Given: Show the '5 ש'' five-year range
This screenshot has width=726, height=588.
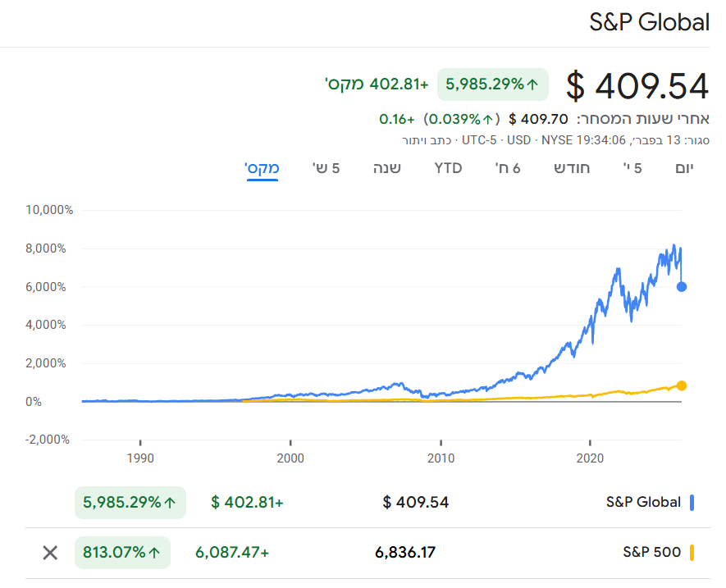Looking at the screenshot, I should 326,169.
